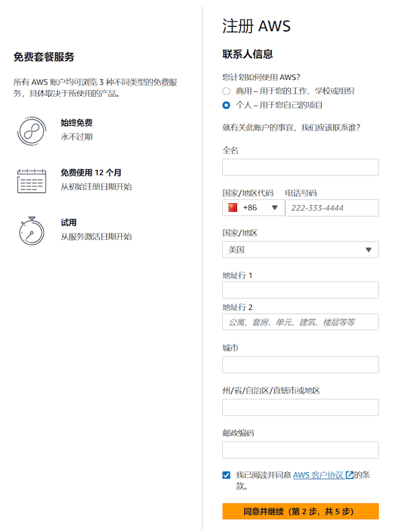This screenshot has height=532, width=404.
Task: Click 商用 – 用于您的工作 label text
Action: [295, 91]
